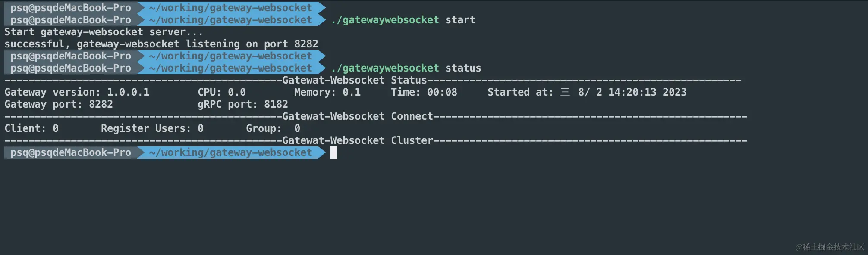This screenshot has width=868, height=255.
Task: Click the "Started at" timestamp text
Action: pyautogui.click(x=587, y=92)
